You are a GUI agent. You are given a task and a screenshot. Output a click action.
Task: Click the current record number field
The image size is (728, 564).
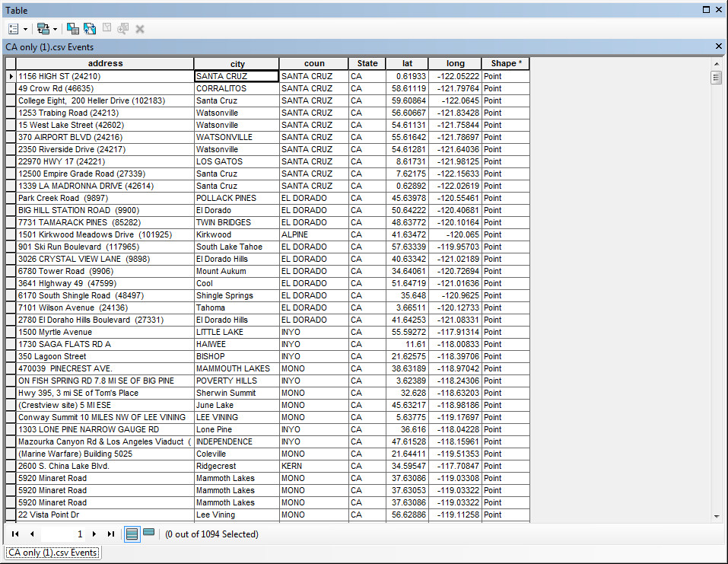[62, 534]
